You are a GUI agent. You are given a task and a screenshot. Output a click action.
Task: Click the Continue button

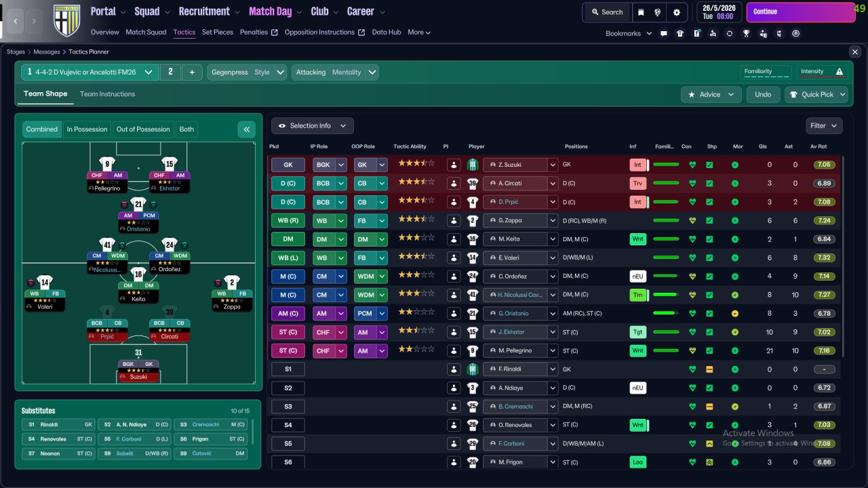[800, 12]
